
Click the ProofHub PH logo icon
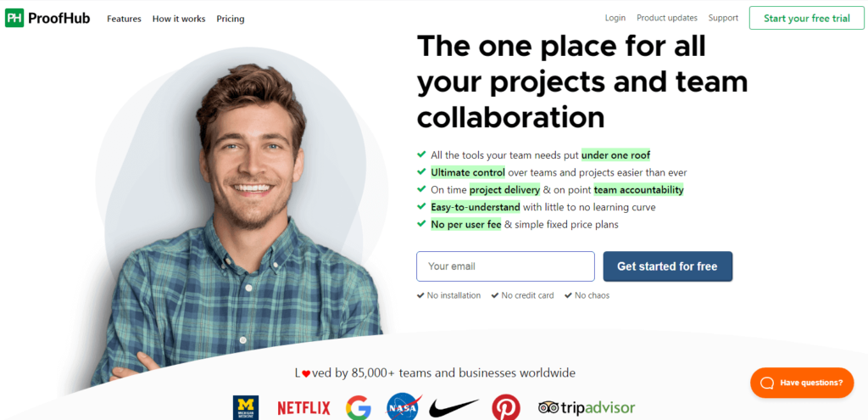[x=14, y=19]
